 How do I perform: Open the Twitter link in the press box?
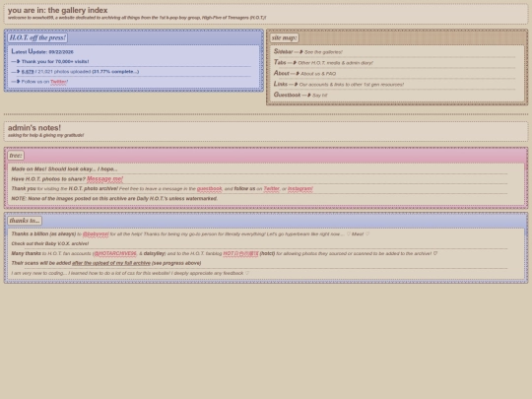pos(58,82)
